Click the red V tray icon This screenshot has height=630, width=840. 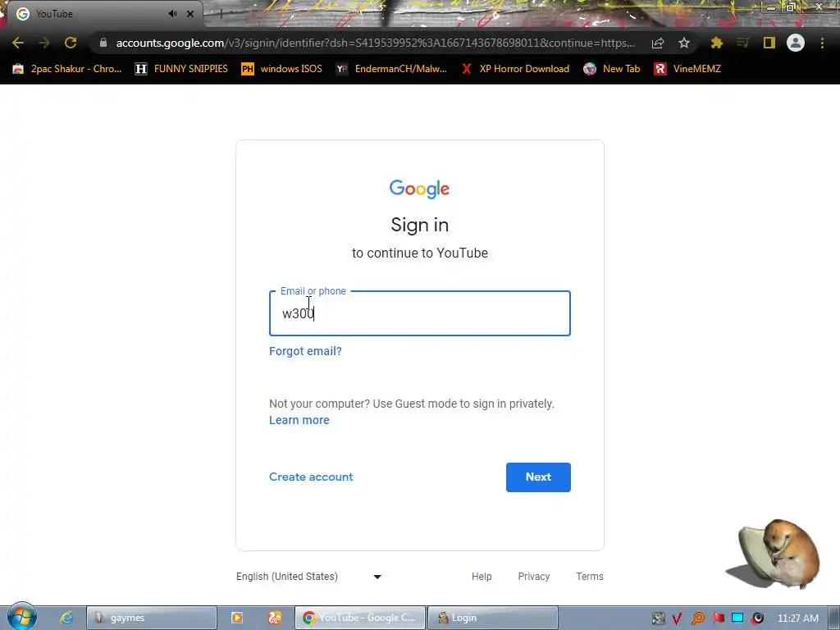coord(677,619)
